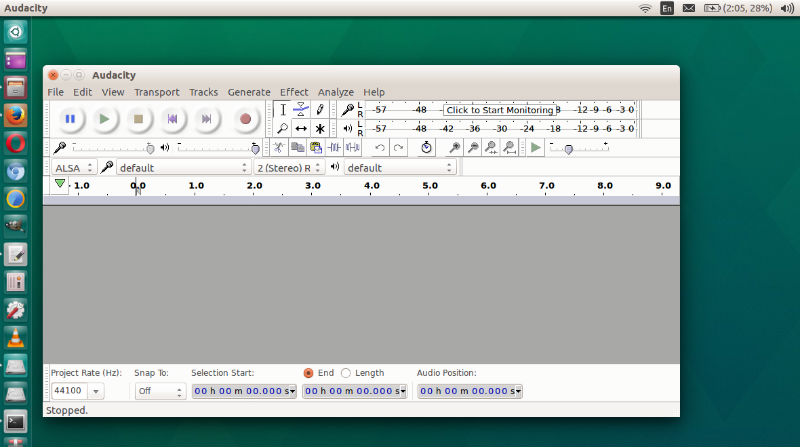The width and height of the screenshot is (800, 447).
Task: Click the Trim audio icon
Action: [x=334, y=148]
